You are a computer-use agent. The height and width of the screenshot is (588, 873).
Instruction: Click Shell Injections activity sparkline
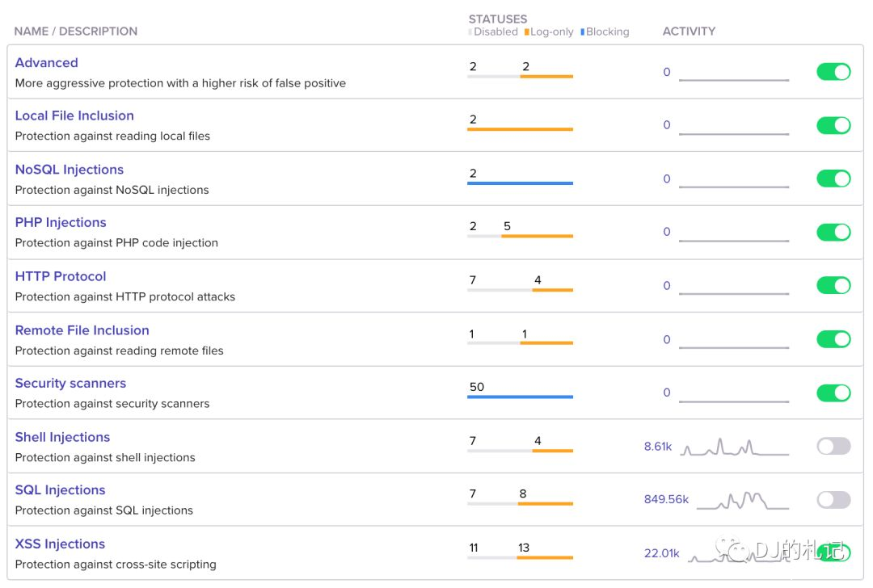(734, 447)
